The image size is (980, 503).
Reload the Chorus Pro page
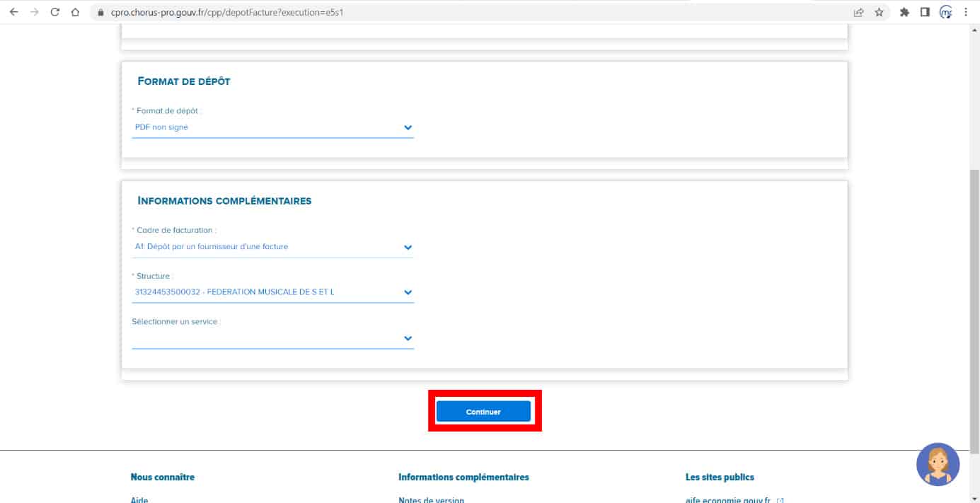pyautogui.click(x=54, y=12)
